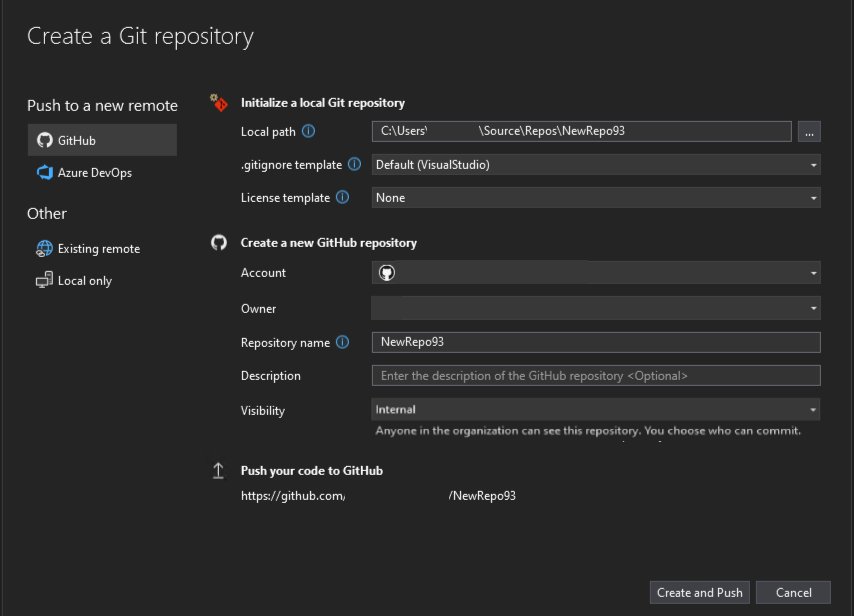Click the GitHub avatar inside the Account field
The width and height of the screenshot is (854, 616).
389,272
